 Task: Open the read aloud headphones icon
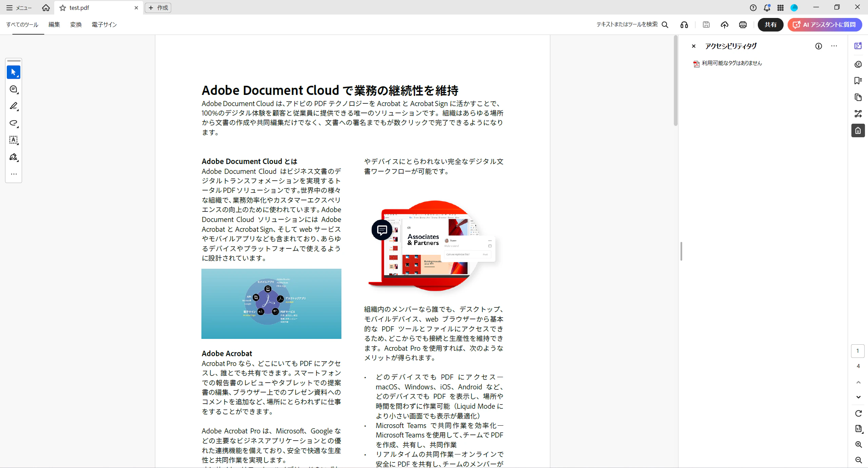[684, 24]
